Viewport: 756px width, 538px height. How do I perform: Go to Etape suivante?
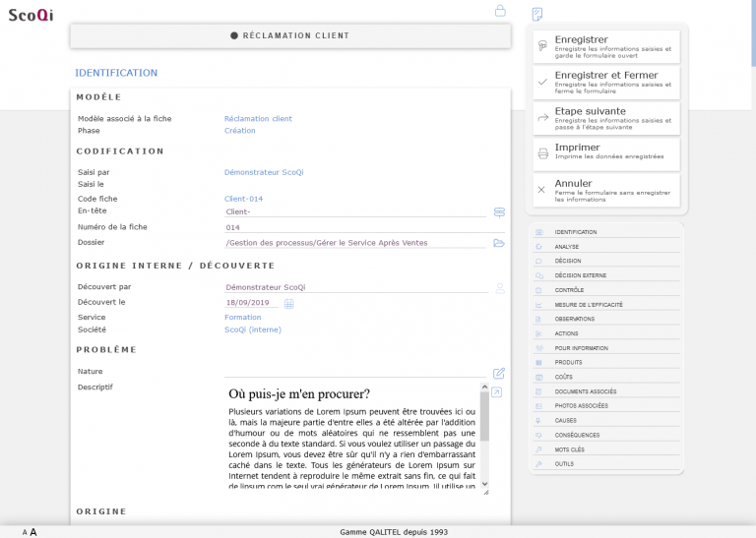pos(606,116)
